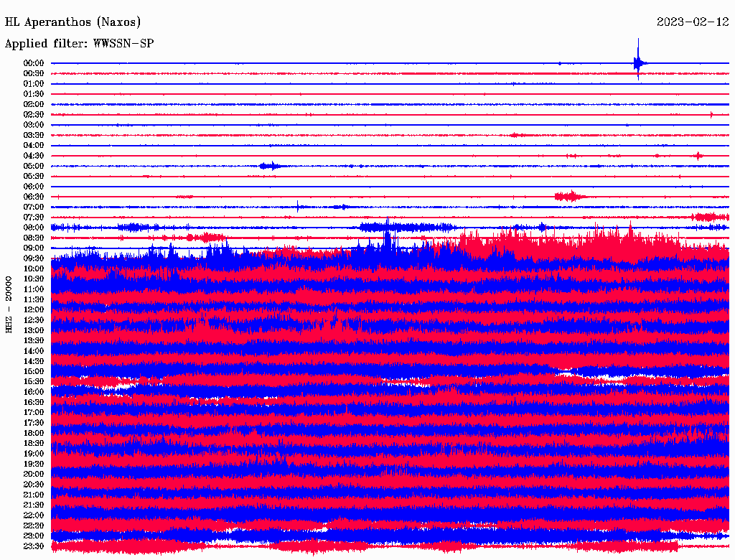The image size is (735, 560).
Task: Click the 22:00 time label
Action: [34, 515]
